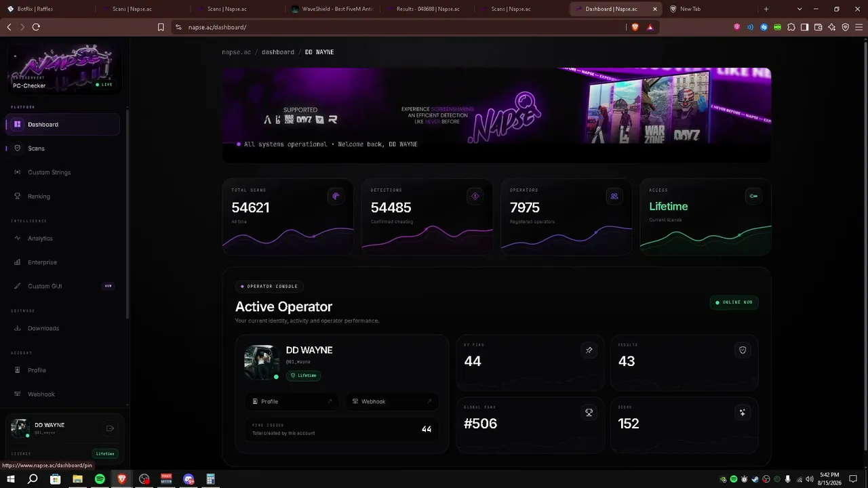868x488 pixels.
Task: Click the Access key icon
Action: click(x=753, y=197)
